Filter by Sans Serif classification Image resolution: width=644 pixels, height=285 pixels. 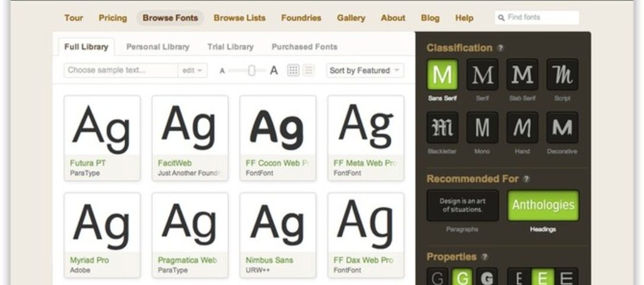point(442,75)
